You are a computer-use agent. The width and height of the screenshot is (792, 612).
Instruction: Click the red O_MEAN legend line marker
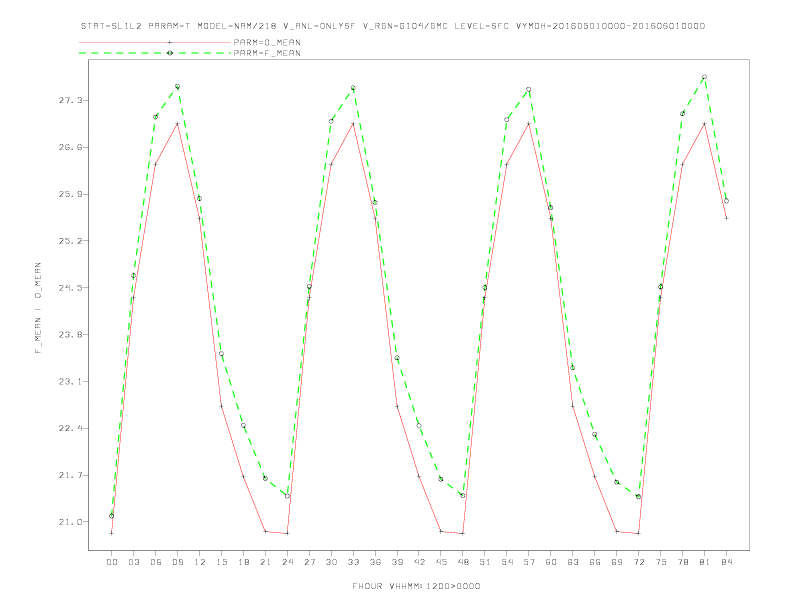pos(170,42)
